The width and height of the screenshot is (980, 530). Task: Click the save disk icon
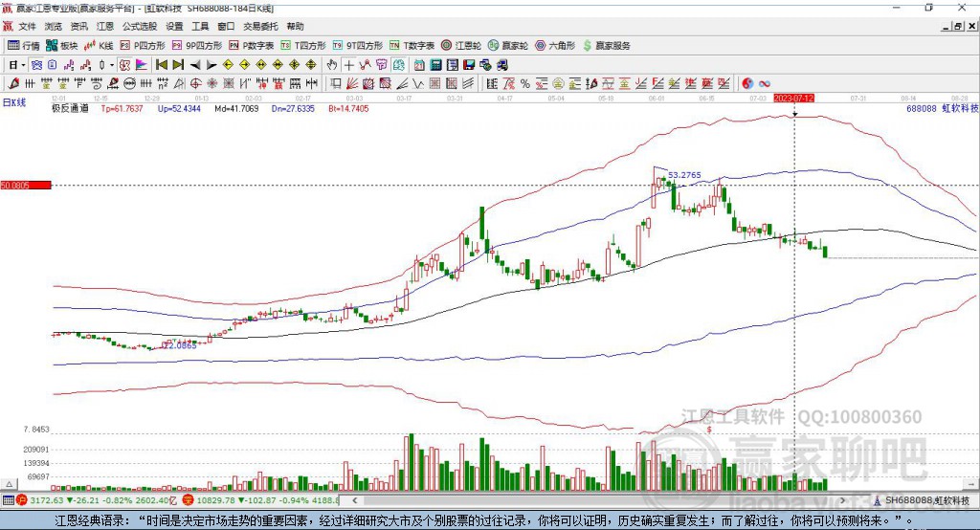[469, 65]
